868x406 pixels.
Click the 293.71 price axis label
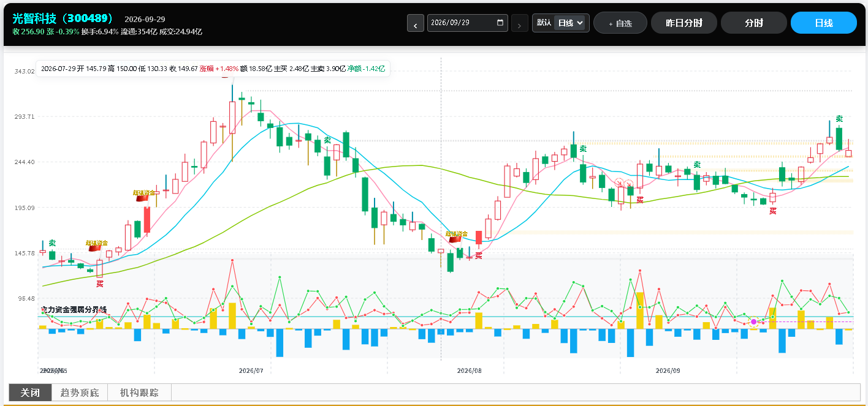[x=24, y=116]
